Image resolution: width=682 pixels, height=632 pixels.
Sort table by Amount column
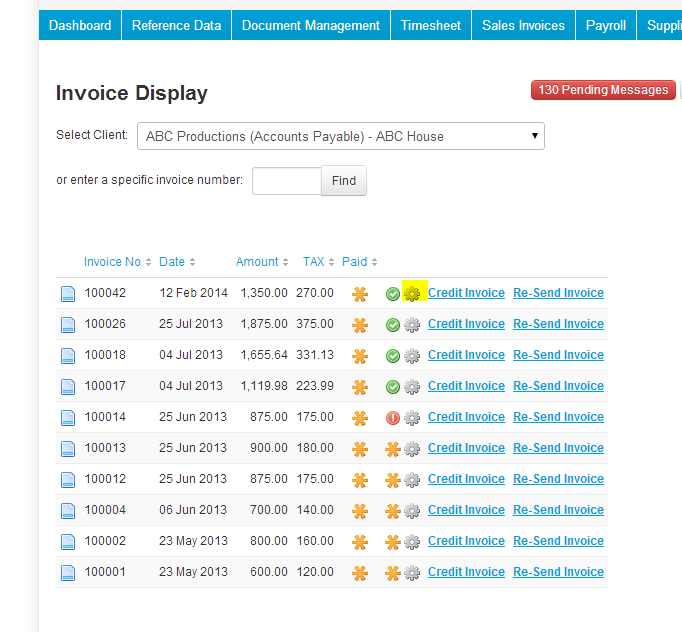click(262, 262)
